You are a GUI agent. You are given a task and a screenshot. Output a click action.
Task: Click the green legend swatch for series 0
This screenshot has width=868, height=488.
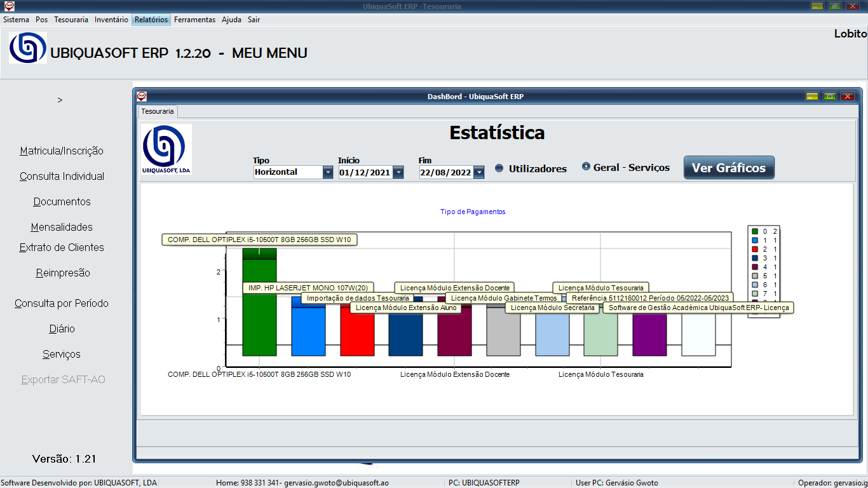(x=754, y=231)
